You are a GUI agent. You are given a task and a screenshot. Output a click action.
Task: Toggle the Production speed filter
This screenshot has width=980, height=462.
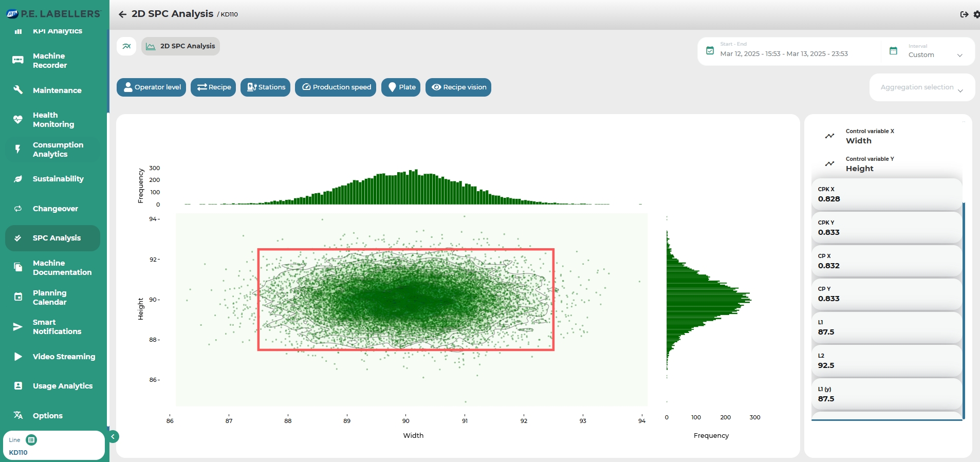(x=336, y=87)
